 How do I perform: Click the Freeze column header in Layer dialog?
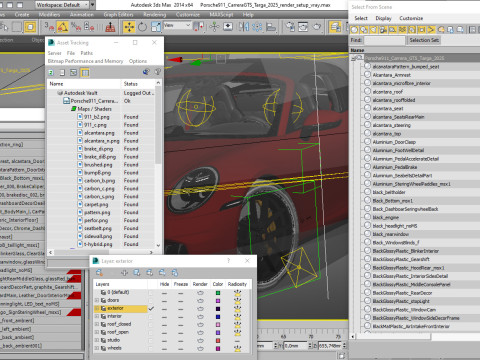pos(181,284)
